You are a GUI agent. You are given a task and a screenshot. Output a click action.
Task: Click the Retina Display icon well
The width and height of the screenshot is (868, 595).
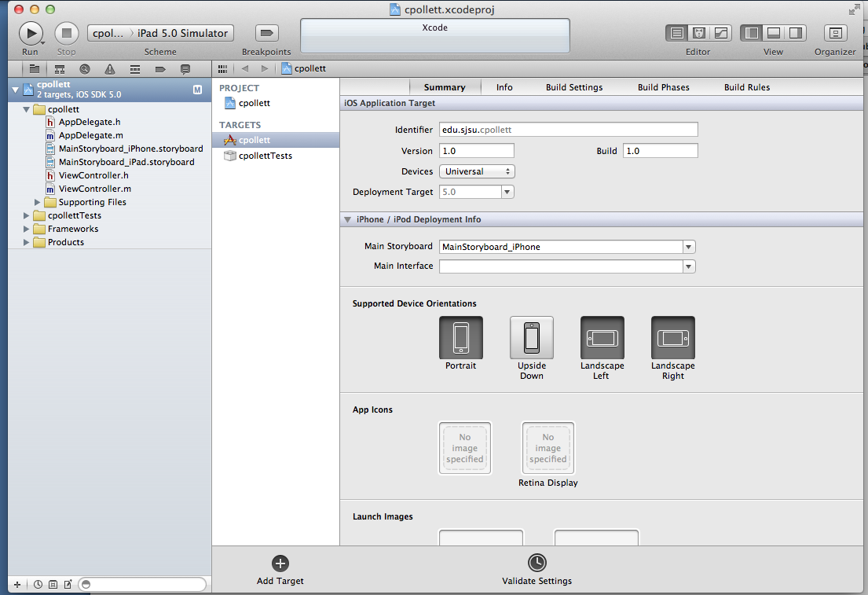(x=548, y=448)
